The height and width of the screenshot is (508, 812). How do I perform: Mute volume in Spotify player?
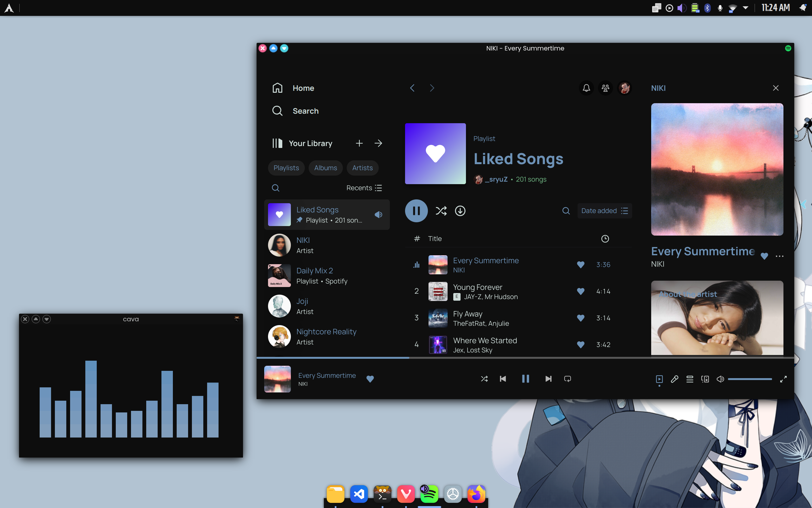(x=720, y=379)
